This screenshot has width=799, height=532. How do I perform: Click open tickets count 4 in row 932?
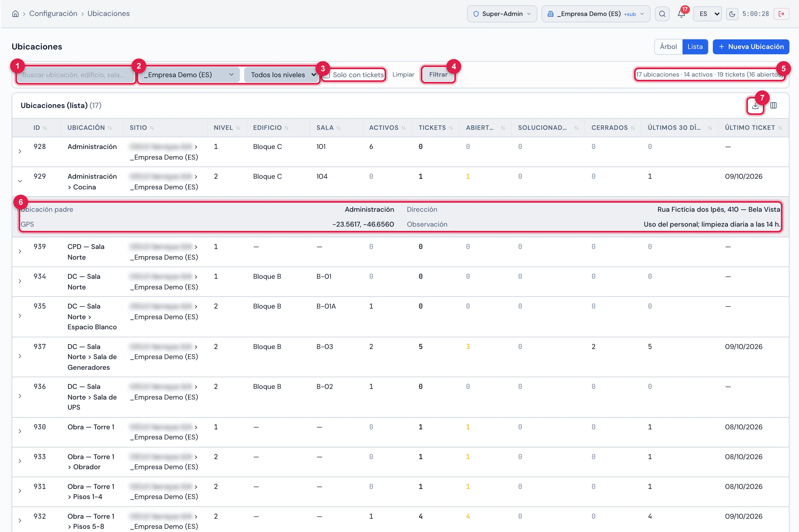tap(468, 516)
